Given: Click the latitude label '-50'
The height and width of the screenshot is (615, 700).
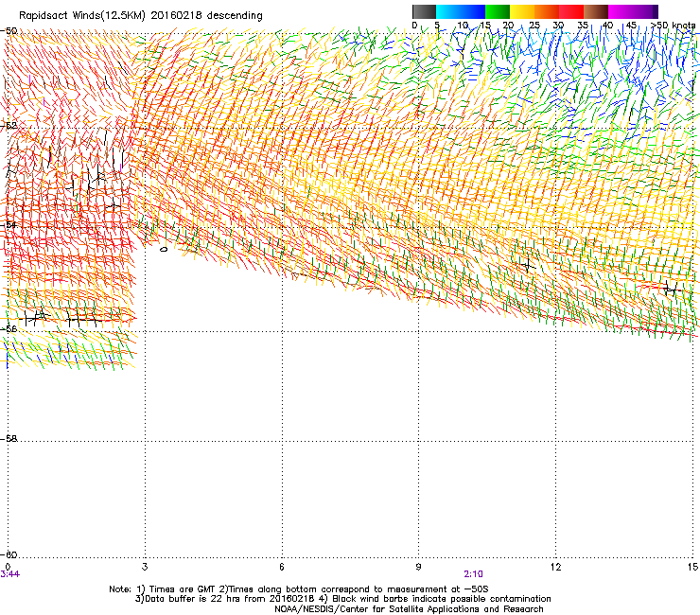Looking at the screenshot, I should [x=9, y=31].
